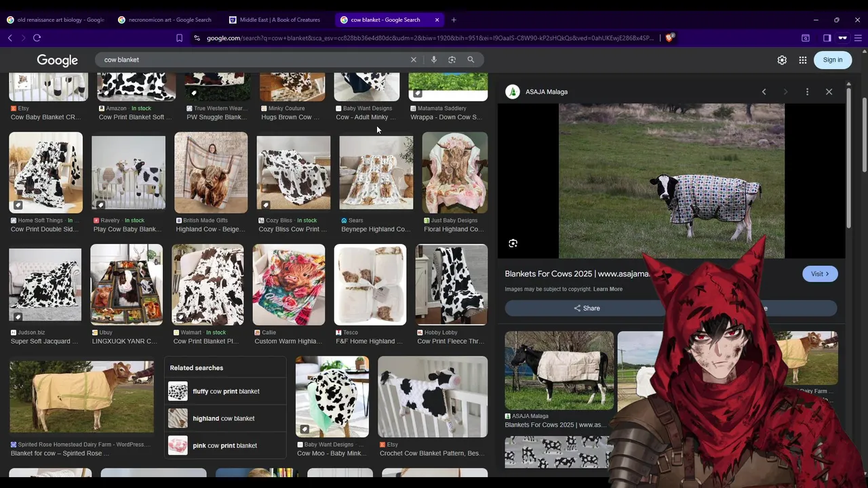Open the Blankets For Cows 2025 title link
Screen dimensions: 868x488
click(x=577, y=274)
